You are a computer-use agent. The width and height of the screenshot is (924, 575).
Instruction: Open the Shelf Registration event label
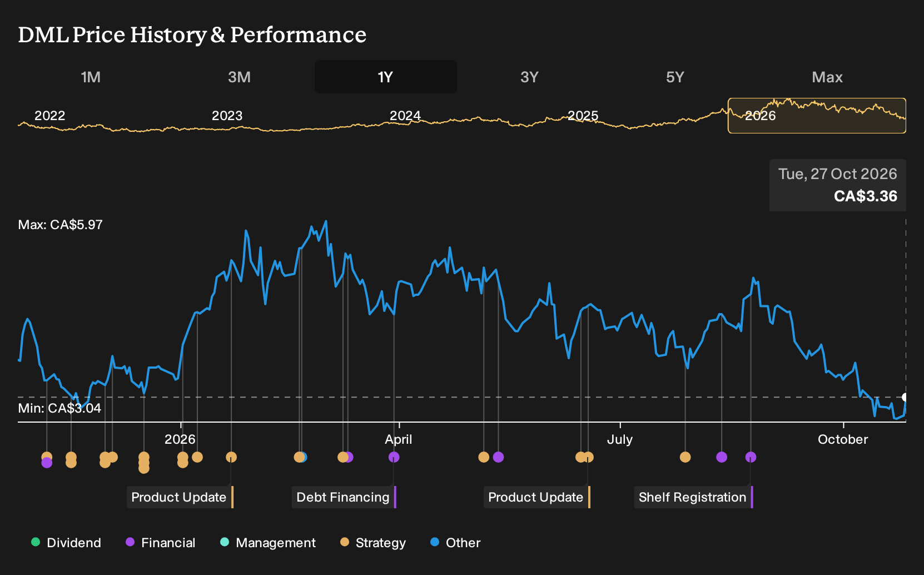coord(693,497)
